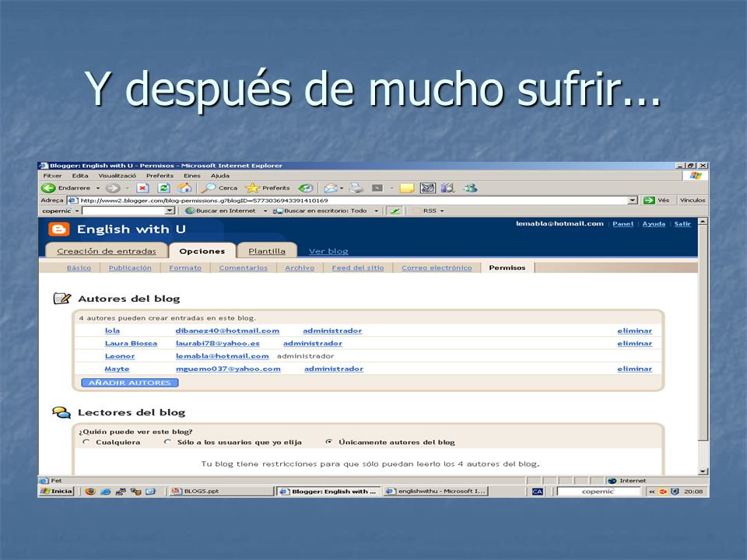
Task: Select Sólo a los usuarios que yo elija
Action: tap(167, 442)
